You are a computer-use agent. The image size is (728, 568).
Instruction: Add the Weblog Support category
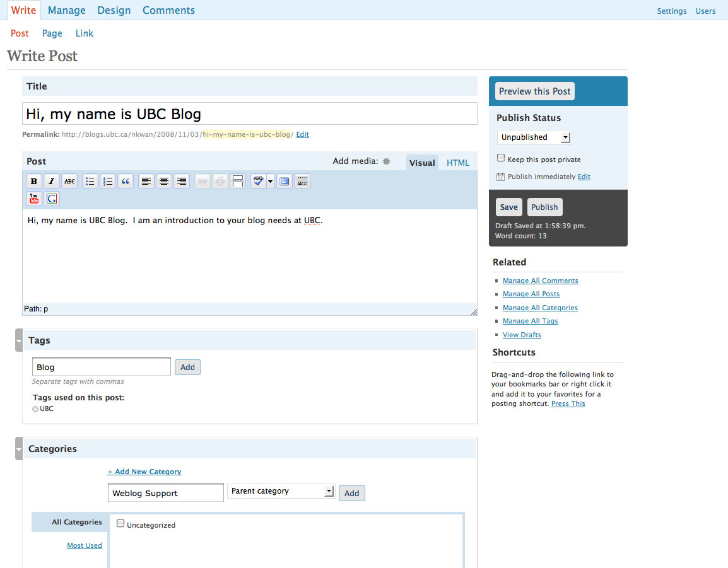[352, 493]
